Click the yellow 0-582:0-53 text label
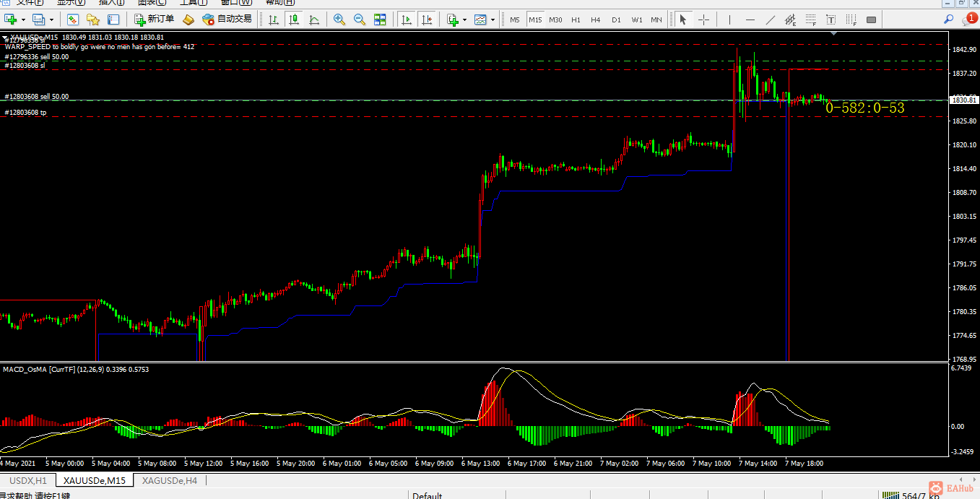 tap(864, 108)
